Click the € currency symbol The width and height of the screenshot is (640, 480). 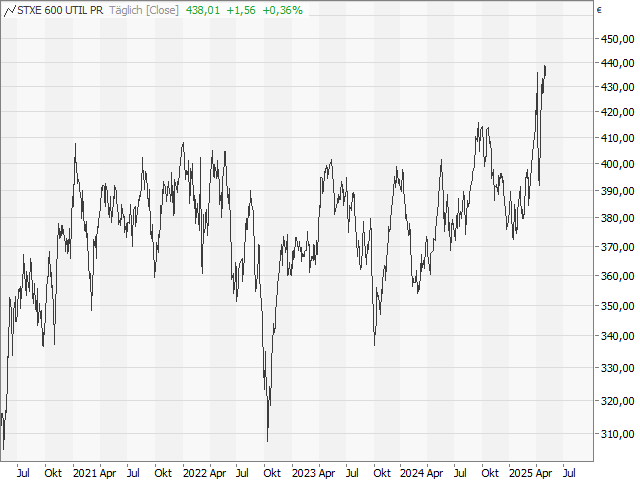(x=599, y=10)
